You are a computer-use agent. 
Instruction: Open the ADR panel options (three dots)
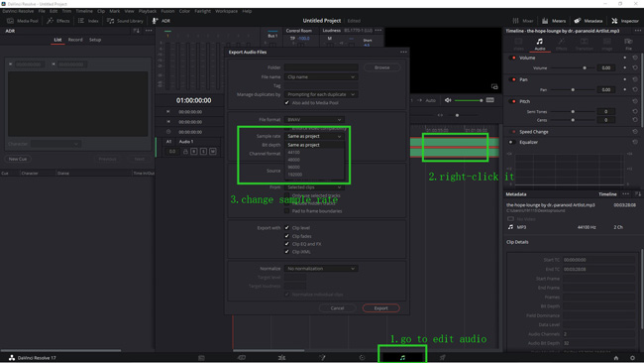pos(149,31)
